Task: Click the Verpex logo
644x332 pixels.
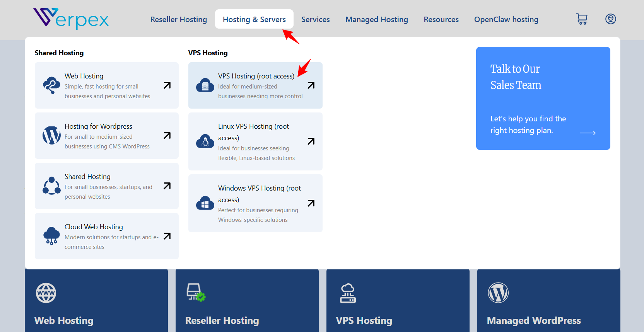Action: pyautogui.click(x=71, y=19)
